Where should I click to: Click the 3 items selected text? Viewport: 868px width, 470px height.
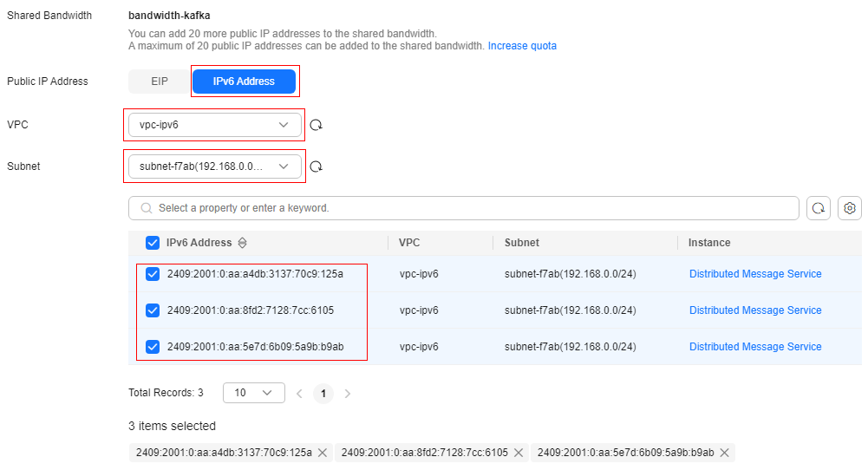click(173, 427)
